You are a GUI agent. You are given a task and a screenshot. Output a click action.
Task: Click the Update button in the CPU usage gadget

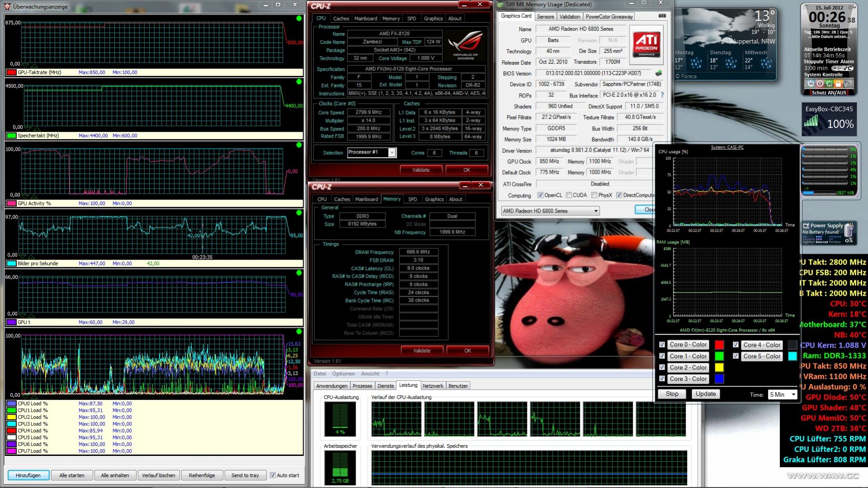706,394
